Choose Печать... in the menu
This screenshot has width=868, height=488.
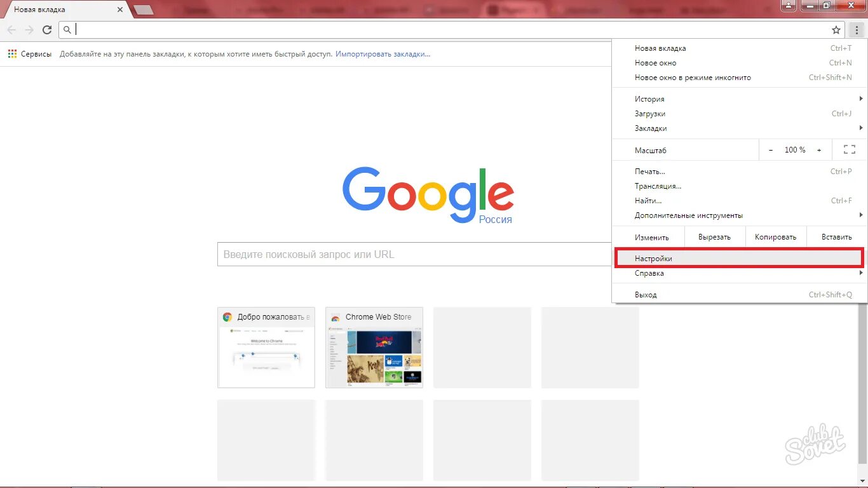coord(738,172)
